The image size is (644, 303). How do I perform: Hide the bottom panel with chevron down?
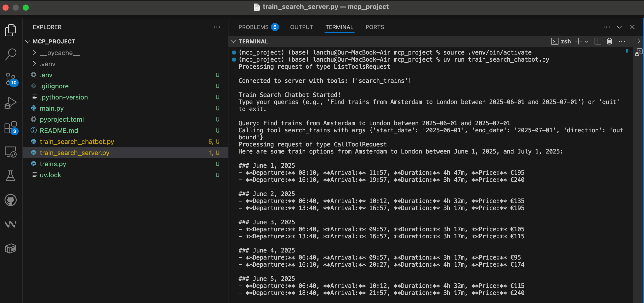[619, 27]
